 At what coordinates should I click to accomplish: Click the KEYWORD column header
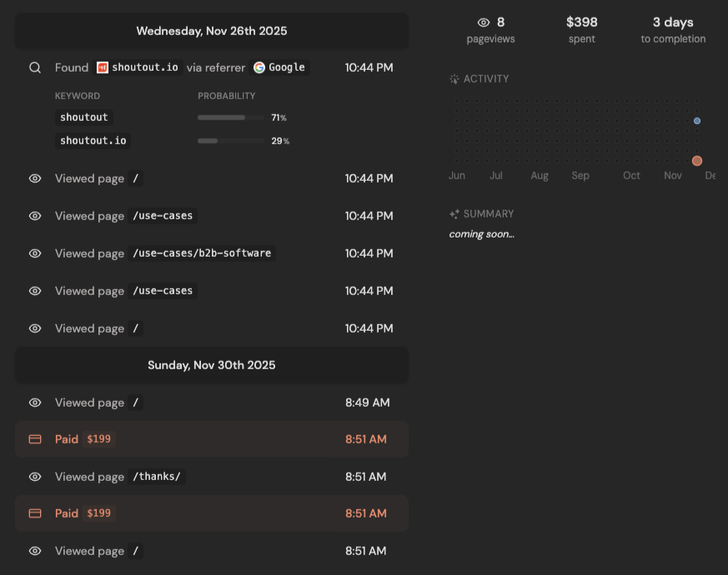78,96
